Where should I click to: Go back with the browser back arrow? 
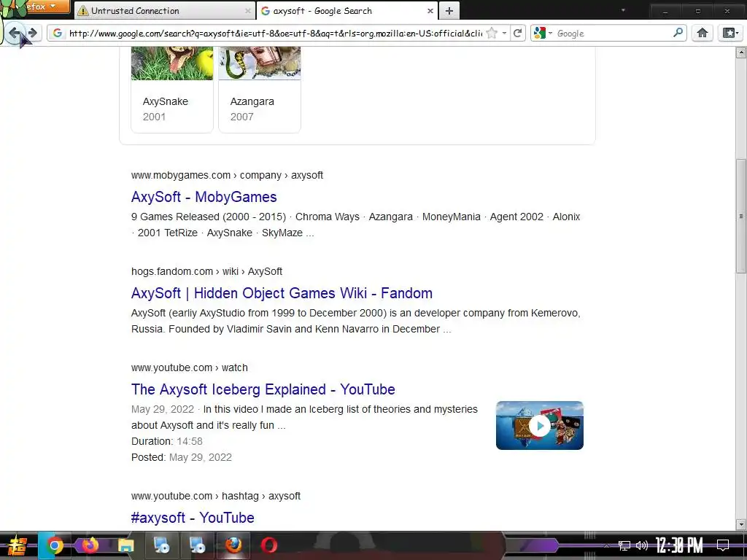[15, 33]
